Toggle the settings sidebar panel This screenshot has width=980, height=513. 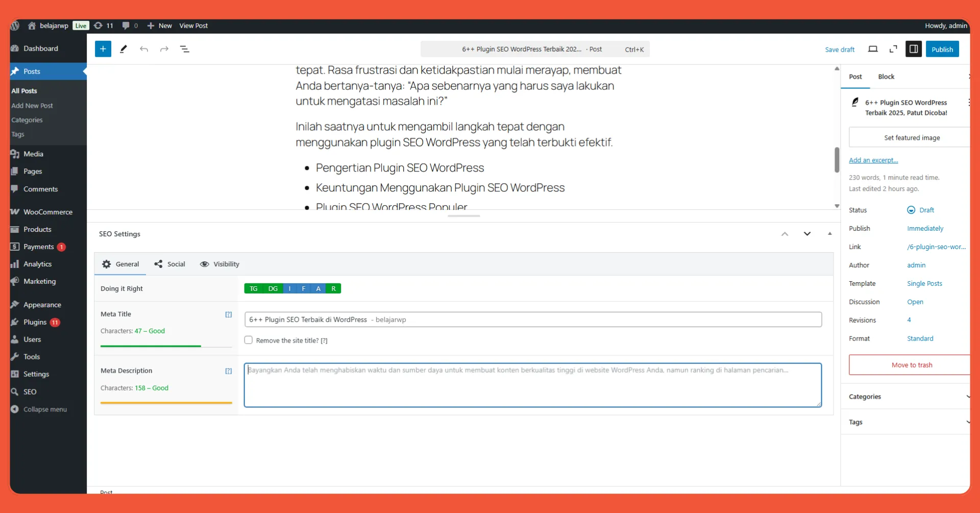pos(914,48)
